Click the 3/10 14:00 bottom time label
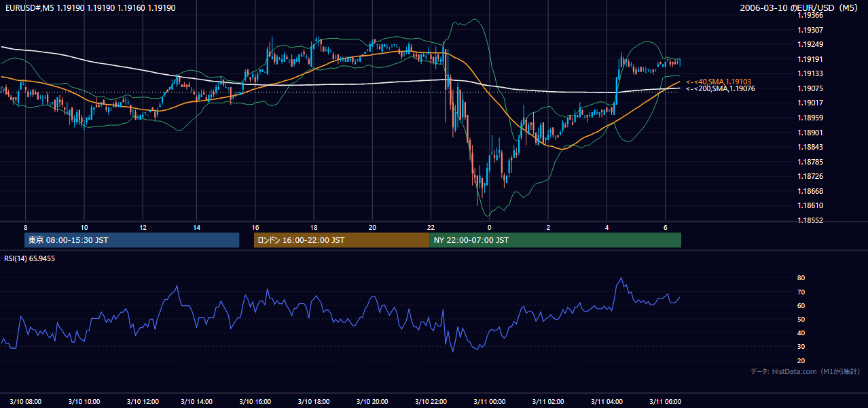The image size is (868, 408). point(197,401)
